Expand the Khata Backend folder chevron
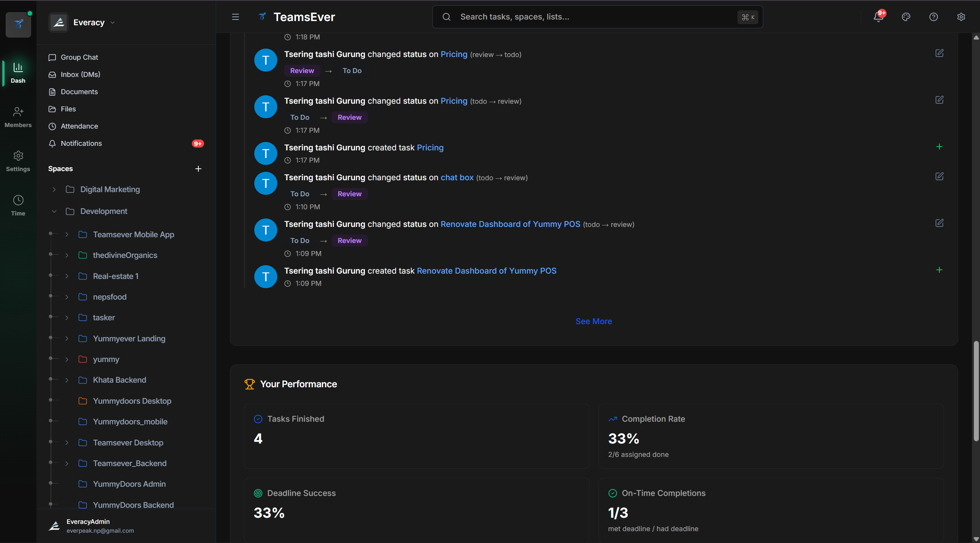Screen dimensions: 980x543 point(67,380)
